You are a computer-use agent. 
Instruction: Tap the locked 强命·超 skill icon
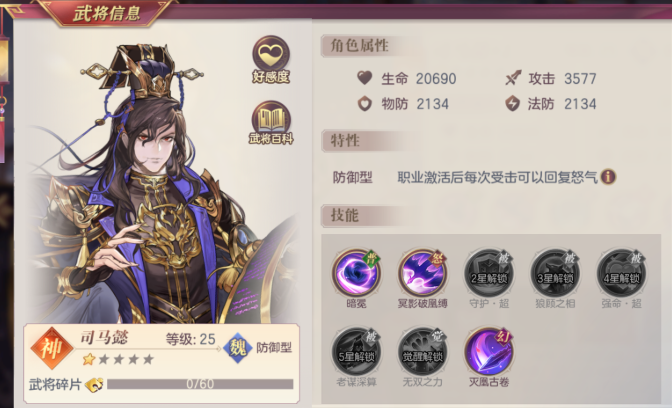(621, 273)
